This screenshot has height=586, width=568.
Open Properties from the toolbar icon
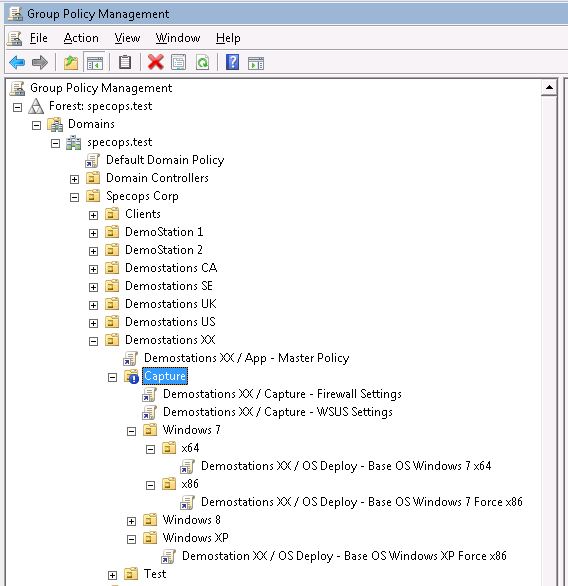[179, 63]
